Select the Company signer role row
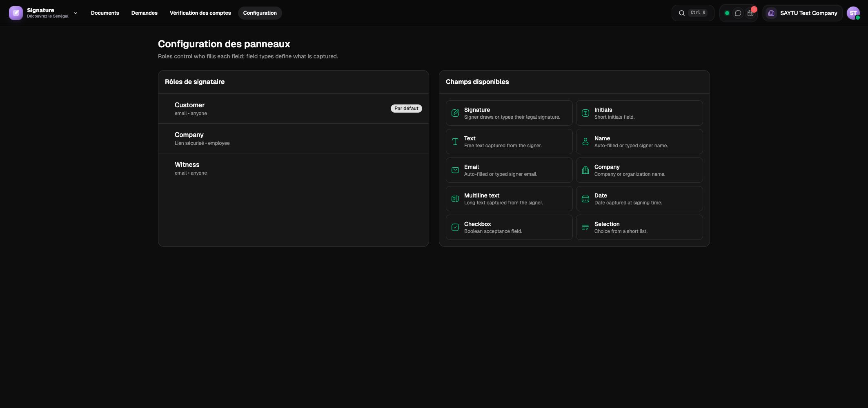Viewport: 868px width, 408px height. (x=294, y=138)
